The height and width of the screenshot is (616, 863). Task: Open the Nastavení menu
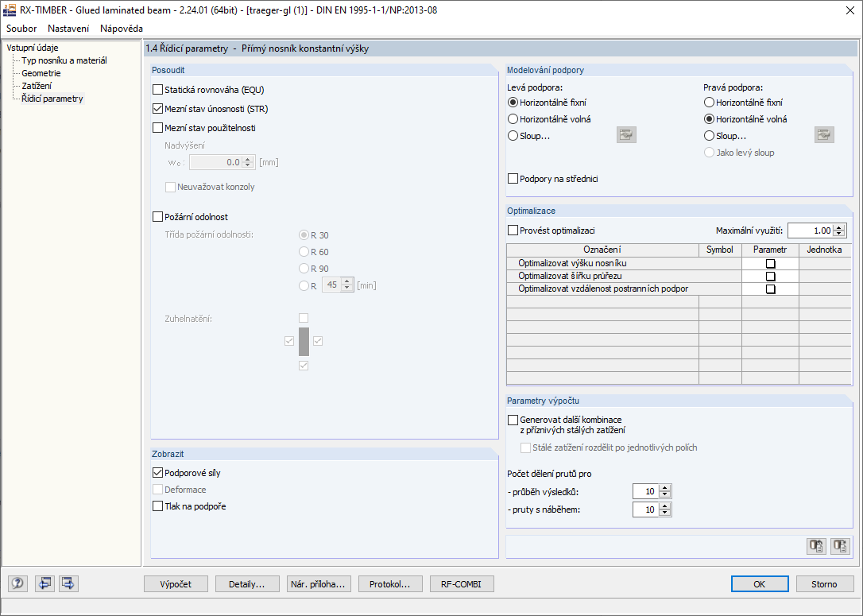coord(68,28)
